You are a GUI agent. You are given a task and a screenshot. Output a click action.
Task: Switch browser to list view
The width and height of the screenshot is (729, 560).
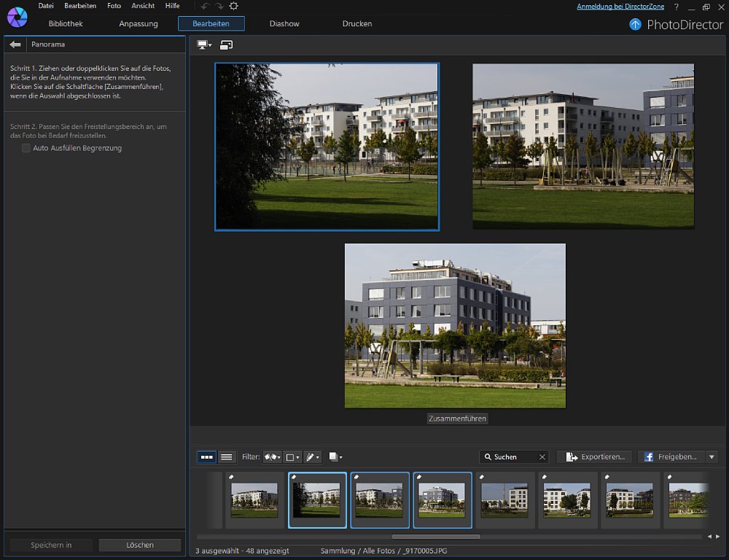[227, 456]
